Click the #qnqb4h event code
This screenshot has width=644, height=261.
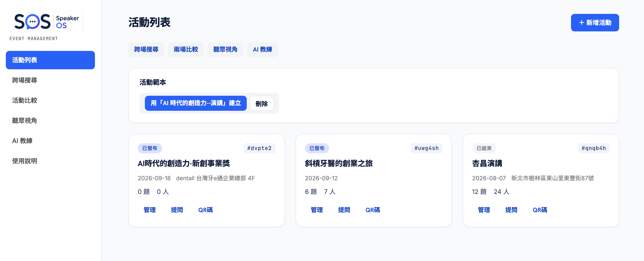[x=594, y=148]
